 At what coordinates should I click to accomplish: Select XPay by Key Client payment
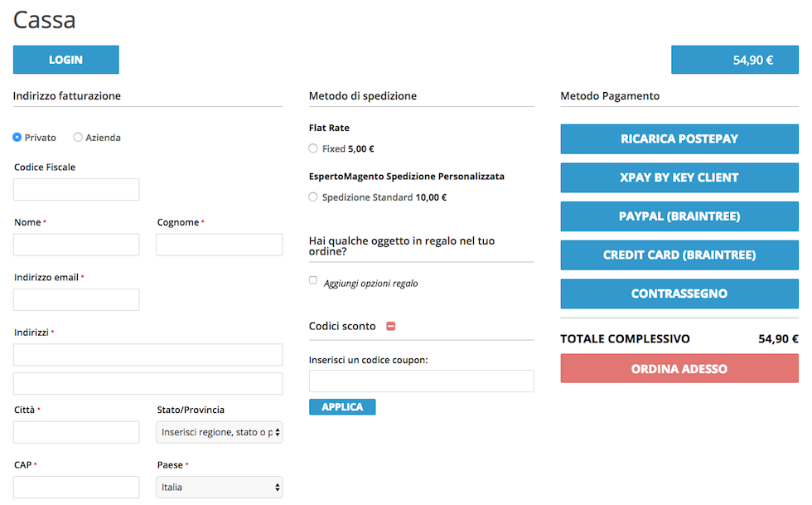(679, 177)
